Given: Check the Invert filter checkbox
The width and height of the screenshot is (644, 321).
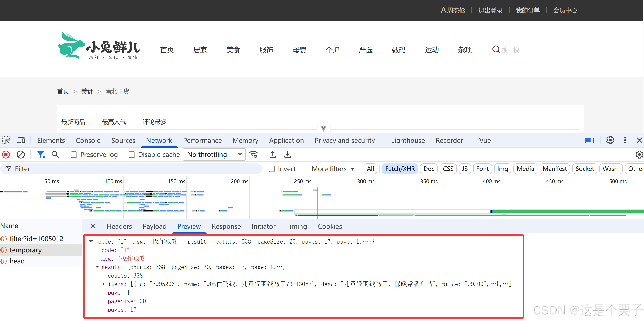Looking at the screenshot, I should (271, 169).
